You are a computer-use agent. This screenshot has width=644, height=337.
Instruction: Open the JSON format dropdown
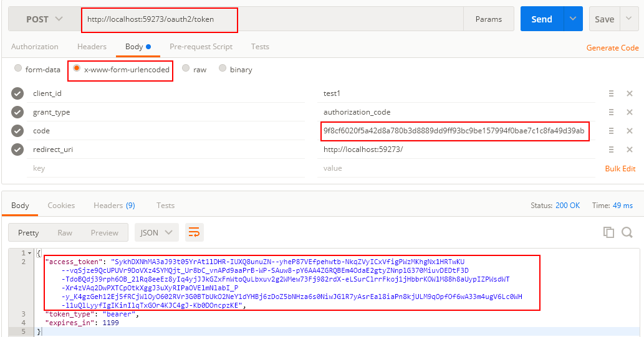[156, 233]
